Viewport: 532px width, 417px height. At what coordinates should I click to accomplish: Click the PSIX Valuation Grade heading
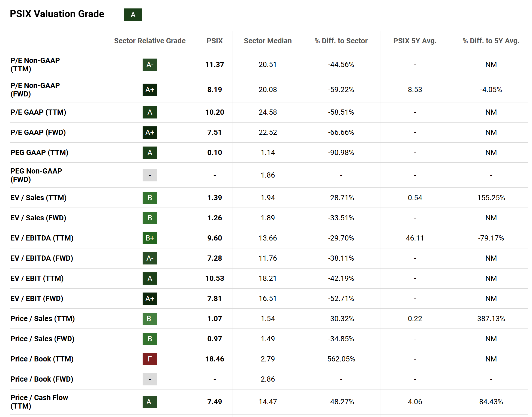57,14
